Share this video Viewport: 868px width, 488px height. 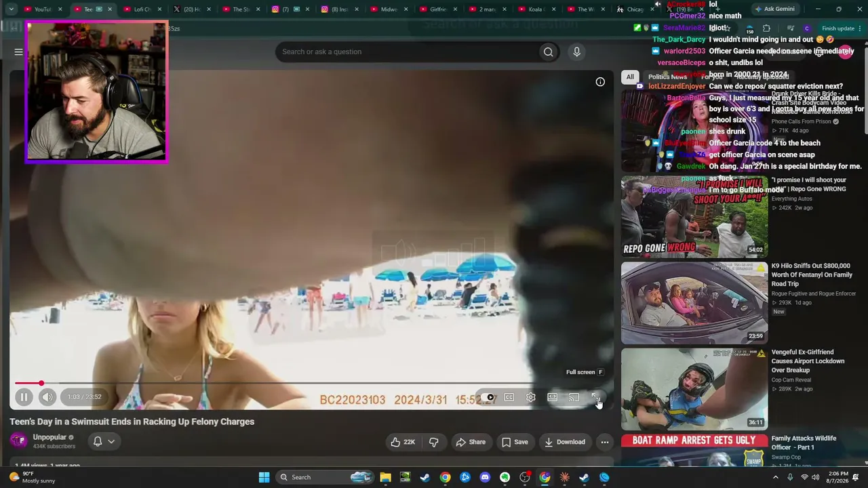coord(470,442)
